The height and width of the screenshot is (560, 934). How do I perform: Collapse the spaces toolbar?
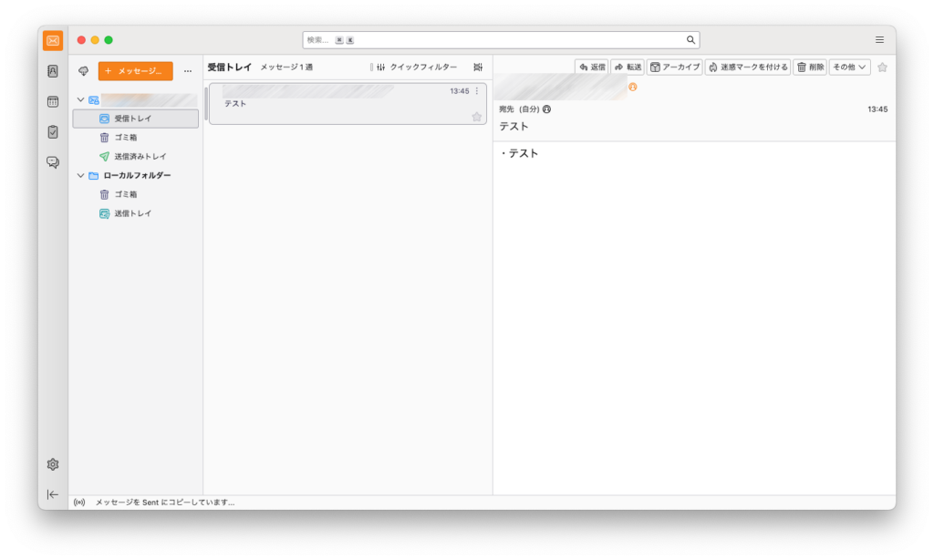pyautogui.click(x=53, y=494)
